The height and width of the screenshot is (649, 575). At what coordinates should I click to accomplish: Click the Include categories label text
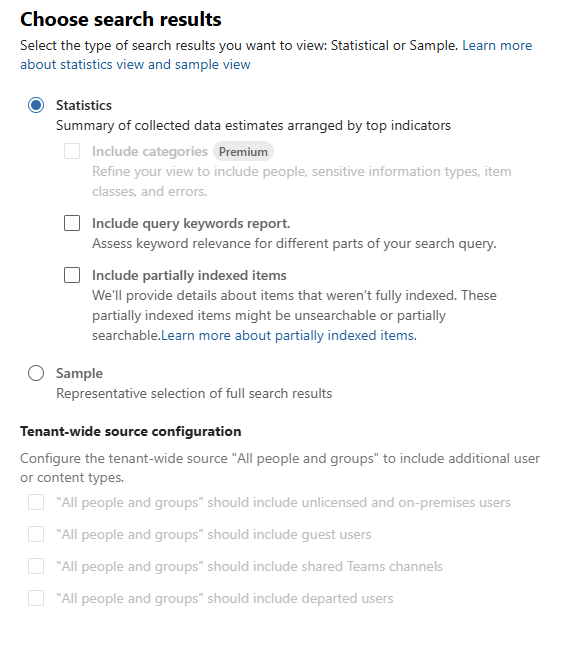(150, 151)
